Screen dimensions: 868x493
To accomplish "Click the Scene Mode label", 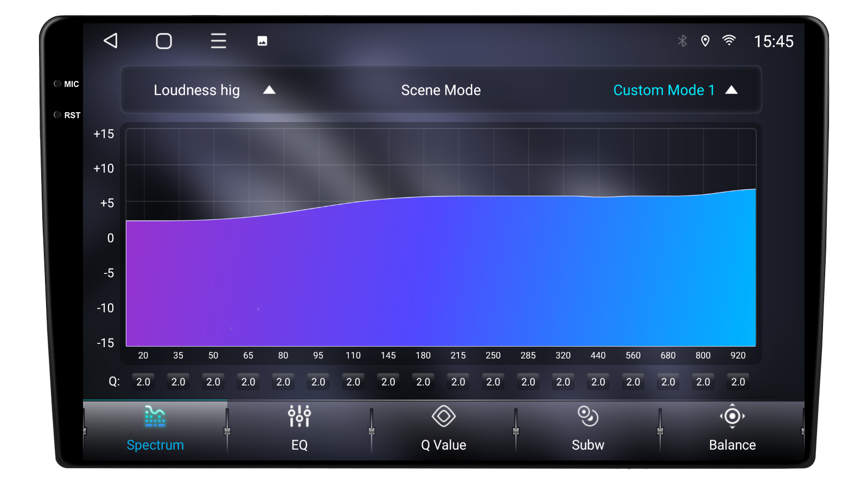I will 441,90.
